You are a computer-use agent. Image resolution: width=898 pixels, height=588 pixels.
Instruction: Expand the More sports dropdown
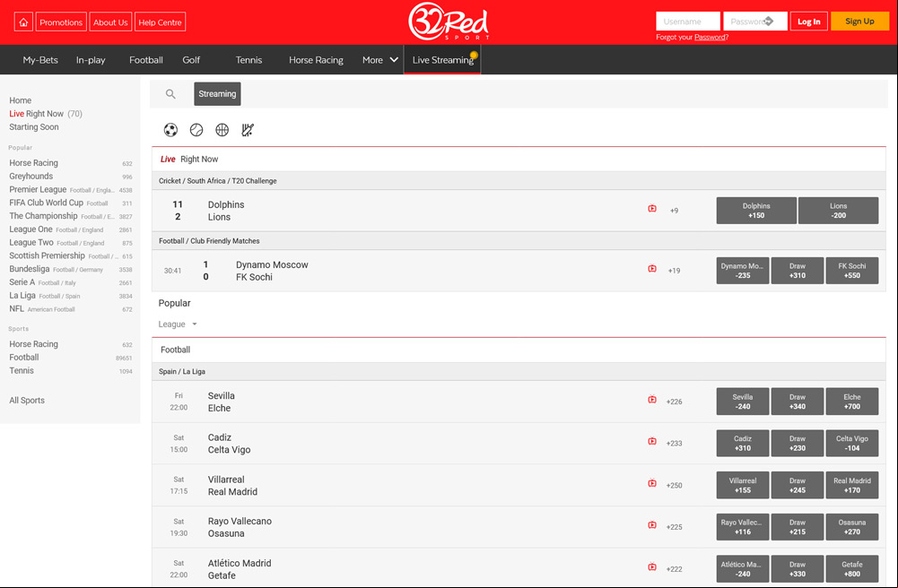click(380, 59)
